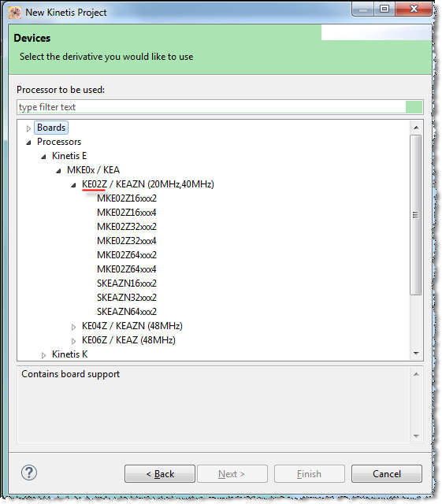This screenshot has width=442, height=504.
Task: Select the MKE02Z32xxx4 device
Action: pyautogui.click(x=126, y=241)
